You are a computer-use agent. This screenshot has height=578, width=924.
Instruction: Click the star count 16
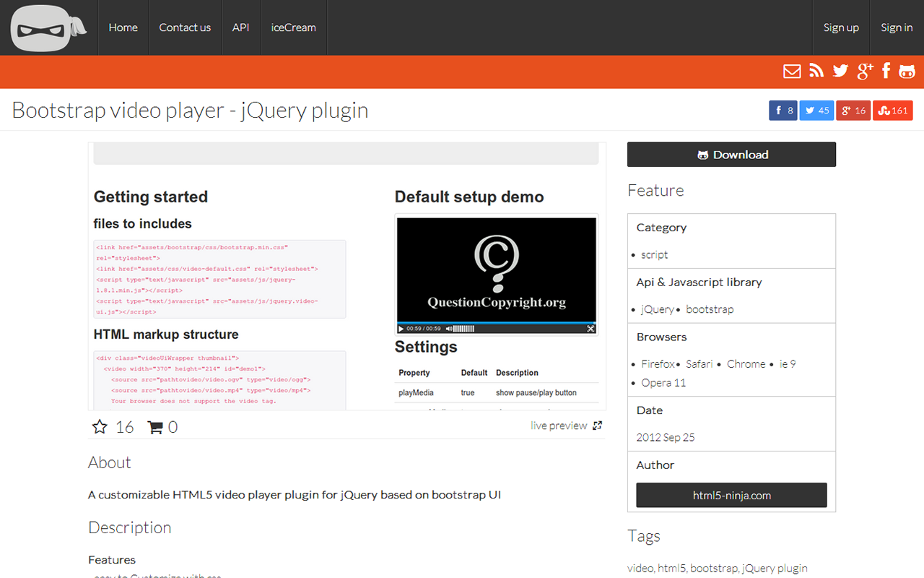click(x=125, y=427)
